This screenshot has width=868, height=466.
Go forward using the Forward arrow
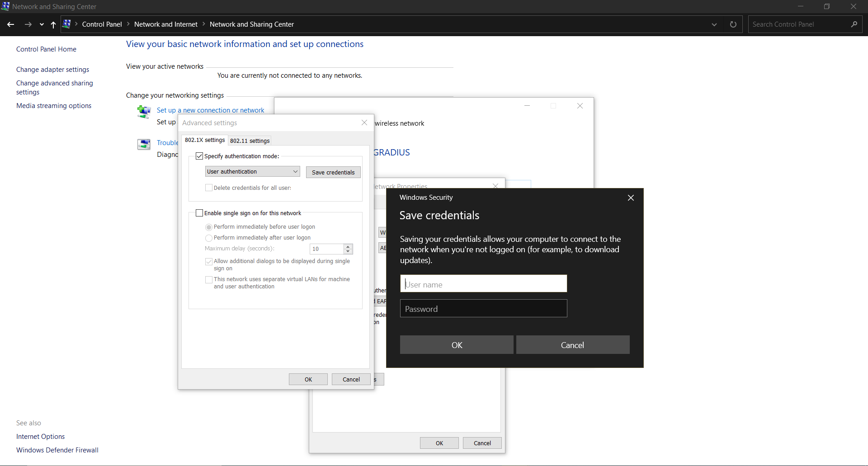click(x=28, y=24)
